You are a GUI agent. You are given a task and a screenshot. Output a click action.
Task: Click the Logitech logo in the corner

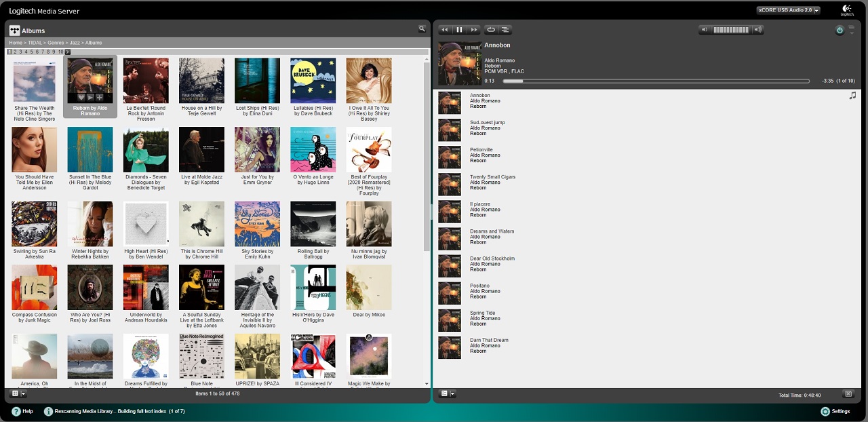(x=847, y=10)
